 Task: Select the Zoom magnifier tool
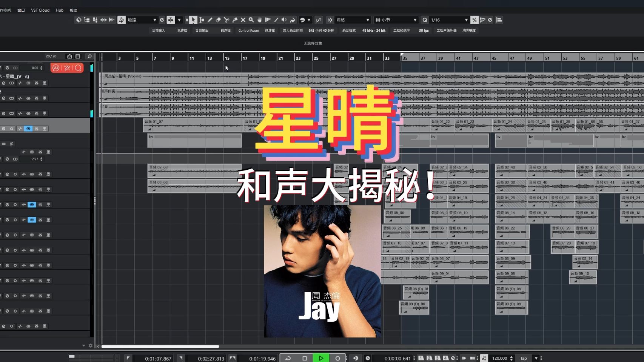coord(251,20)
